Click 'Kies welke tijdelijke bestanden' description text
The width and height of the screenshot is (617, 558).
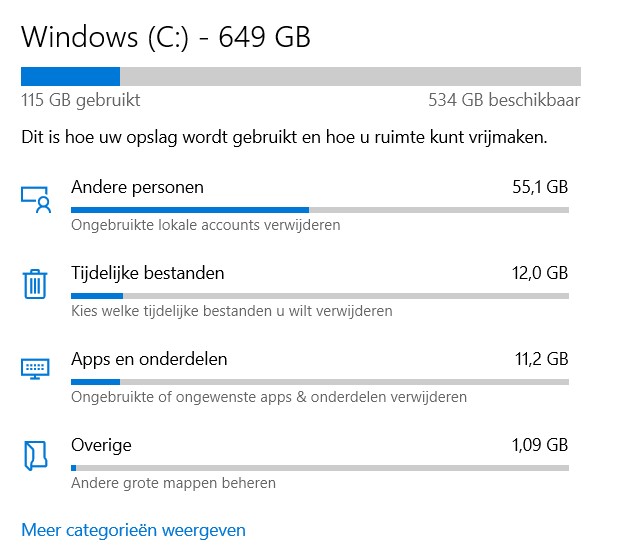point(231,311)
